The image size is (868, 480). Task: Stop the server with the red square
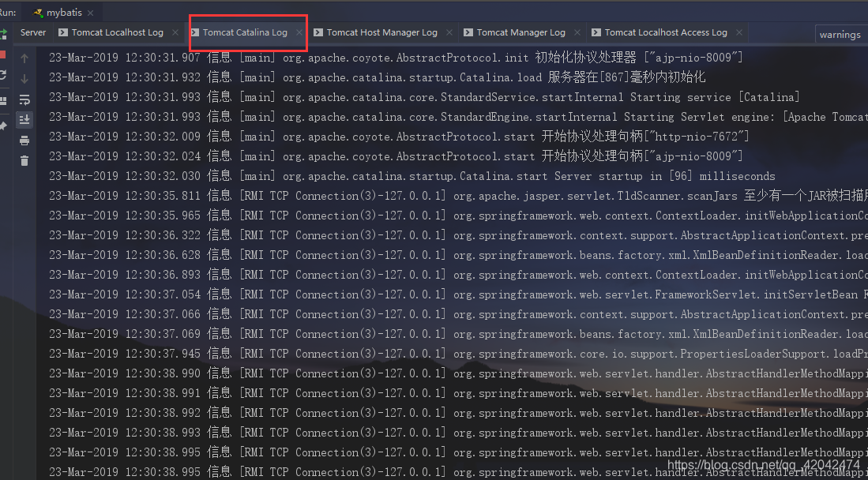click(x=2, y=54)
